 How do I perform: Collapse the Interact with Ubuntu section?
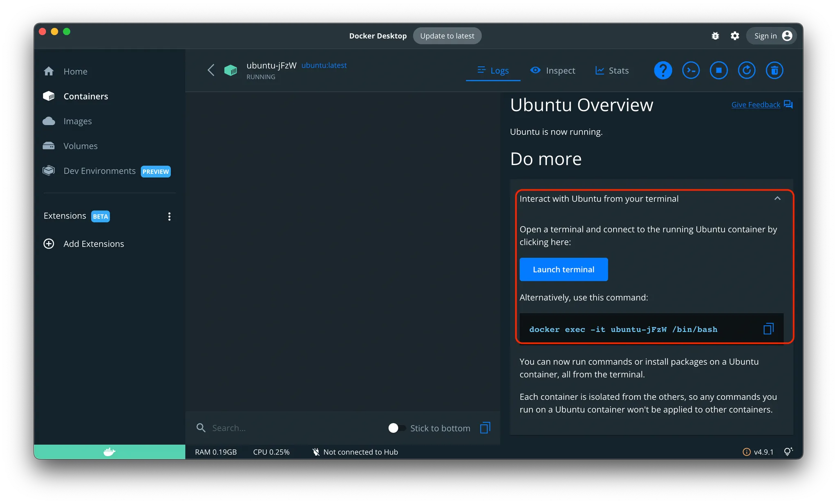click(x=777, y=199)
